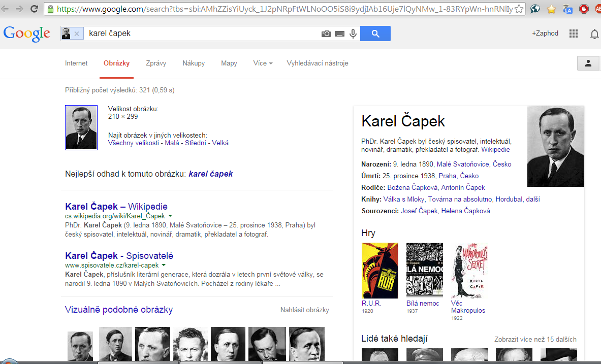
Task: Open the red stop-sign extension icon
Action: click(x=584, y=9)
